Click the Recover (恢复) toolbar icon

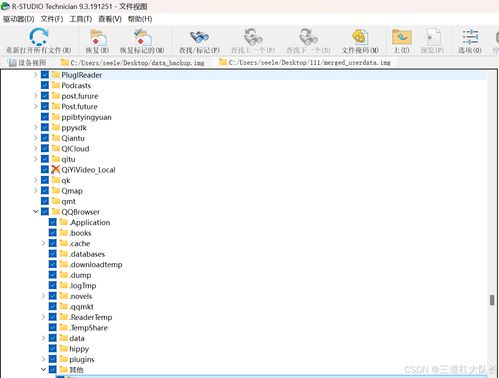point(98,38)
